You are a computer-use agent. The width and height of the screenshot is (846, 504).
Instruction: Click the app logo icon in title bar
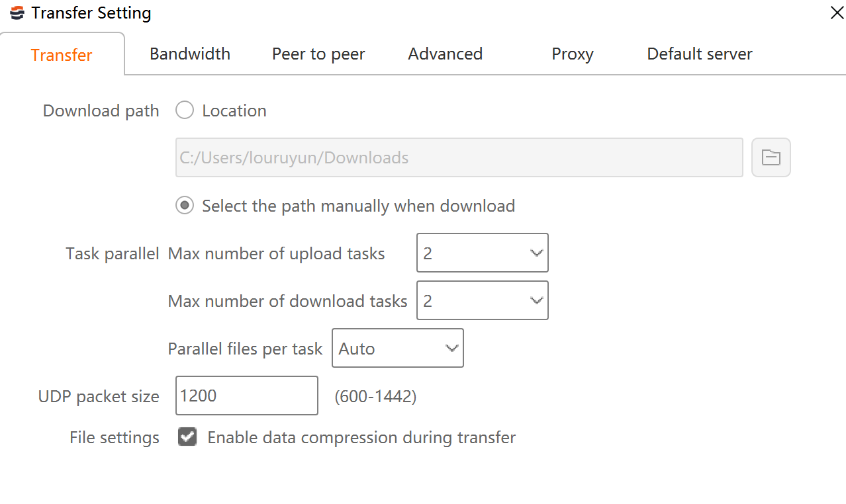[x=17, y=13]
